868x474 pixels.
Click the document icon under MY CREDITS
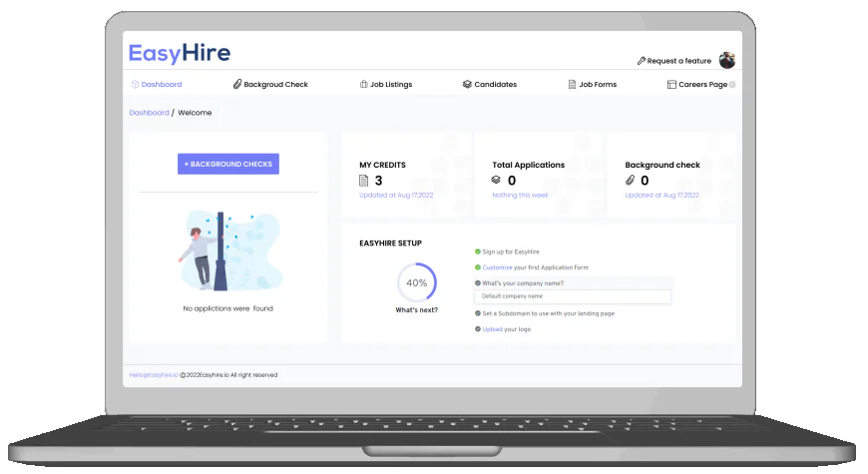(364, 181)
